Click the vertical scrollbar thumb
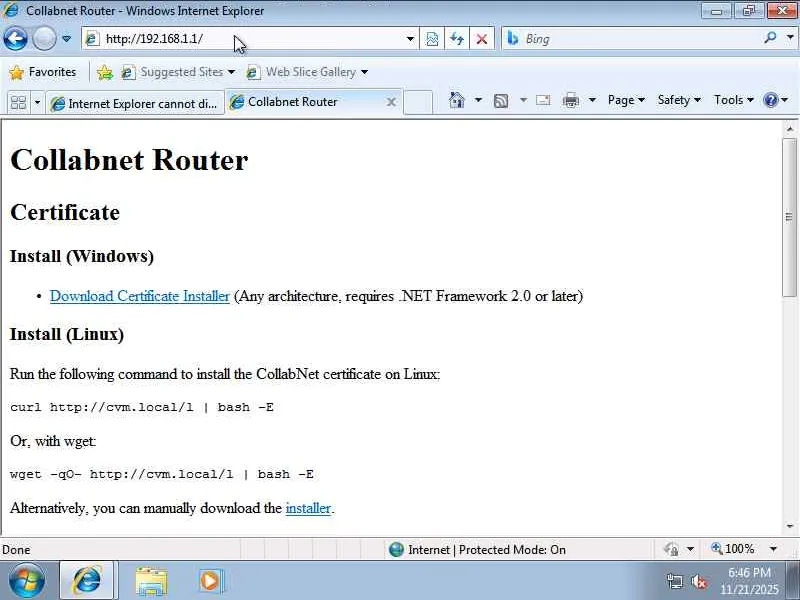This screenshot has height=600, width=800. point(789,217)
